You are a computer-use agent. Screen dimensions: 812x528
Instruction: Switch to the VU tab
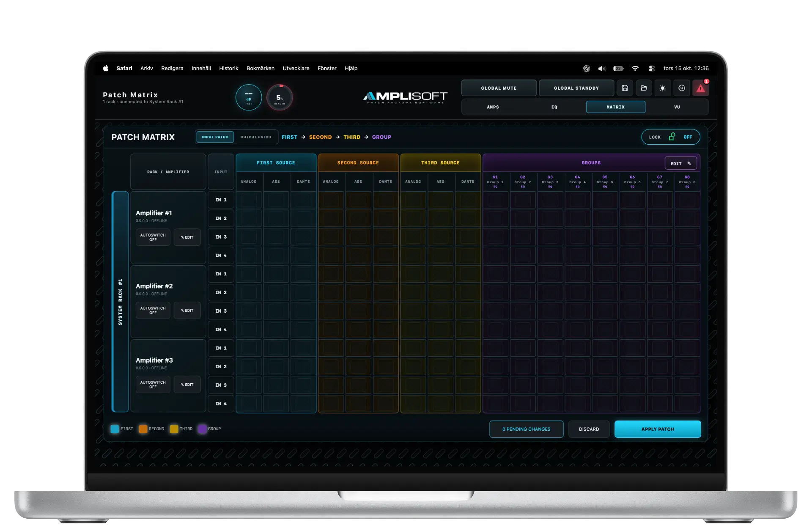(x=677, y=107)
